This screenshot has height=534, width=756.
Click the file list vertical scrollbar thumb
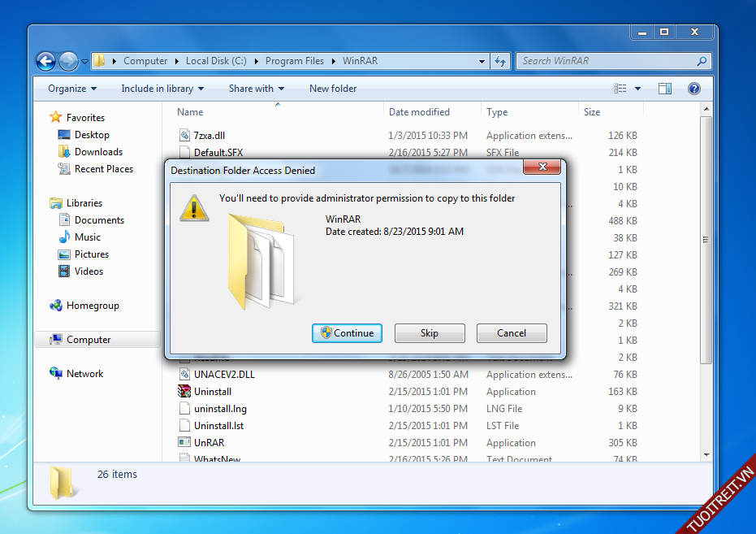706,240
